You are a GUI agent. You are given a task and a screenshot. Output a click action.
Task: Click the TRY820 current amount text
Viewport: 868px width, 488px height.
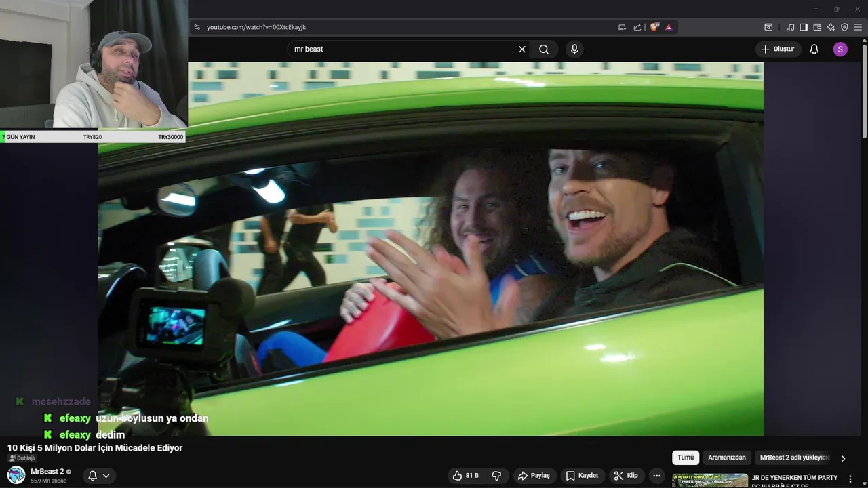(92, 137)
